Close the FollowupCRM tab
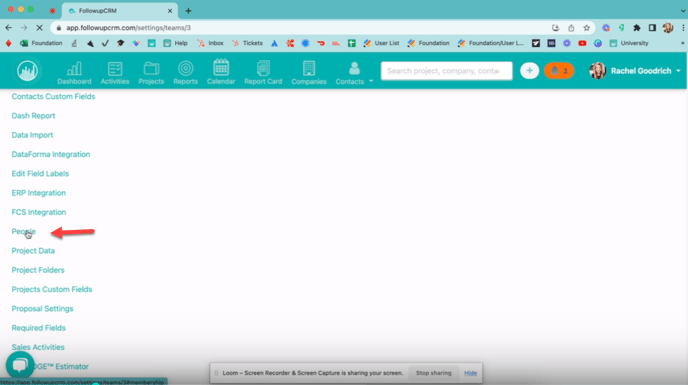The height and width of the screenshot is (385, 688). tap(170, 11)
